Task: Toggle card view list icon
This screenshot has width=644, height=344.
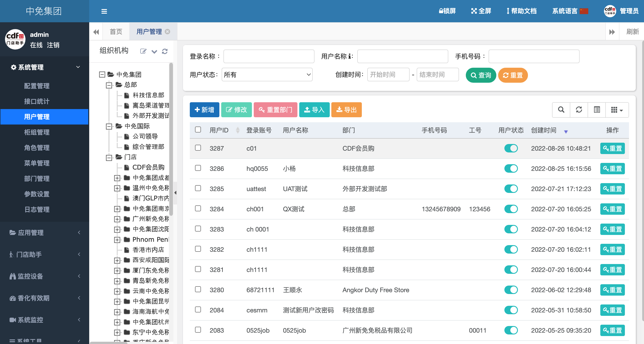Action: 597,110
